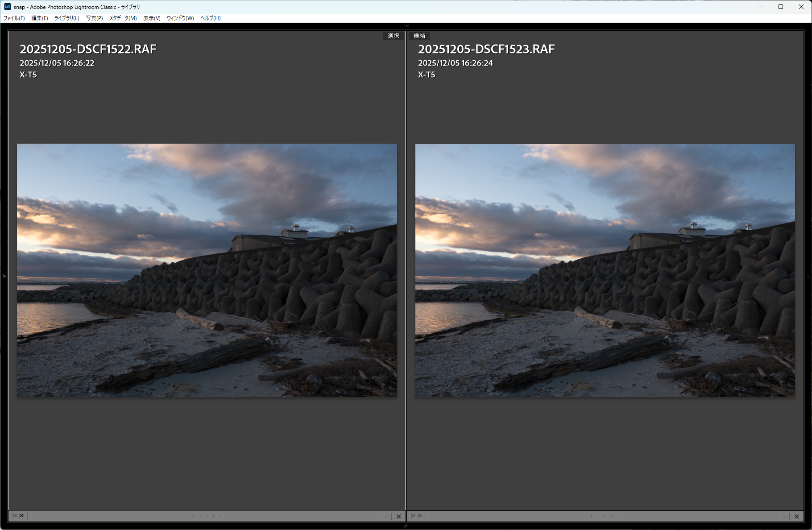Open the メタデータ(M) menu

(123, 18)
